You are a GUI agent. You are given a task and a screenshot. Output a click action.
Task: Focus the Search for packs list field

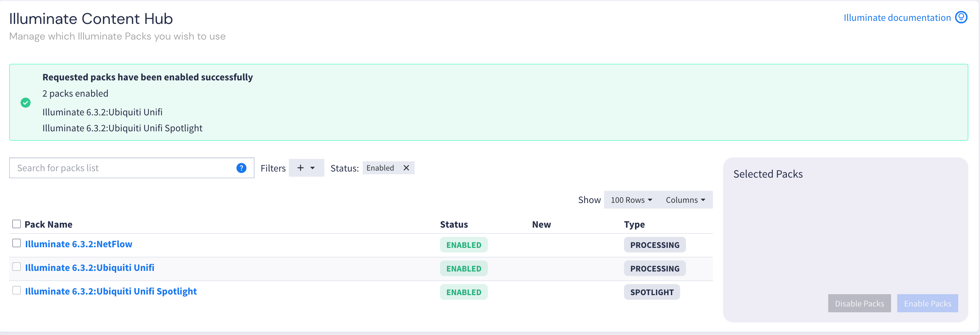132,168
